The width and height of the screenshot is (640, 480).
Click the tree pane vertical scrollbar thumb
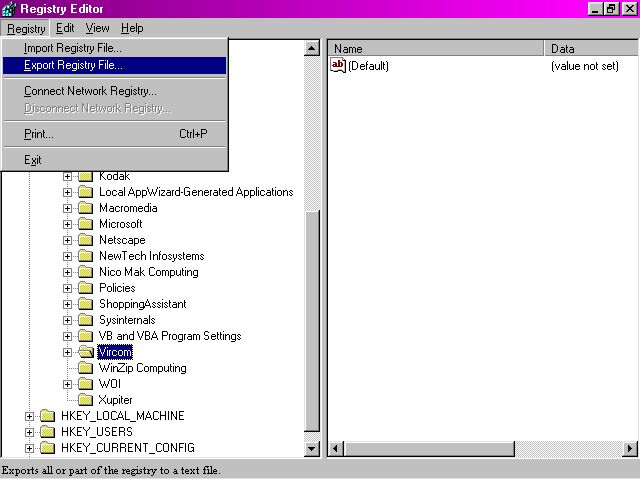pos(312,321)
